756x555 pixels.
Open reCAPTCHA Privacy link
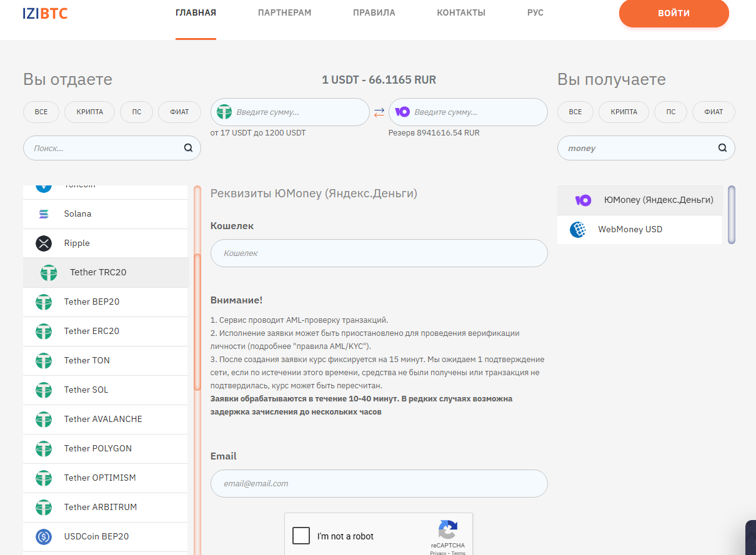pyautogui.click(x=438, y=553)
